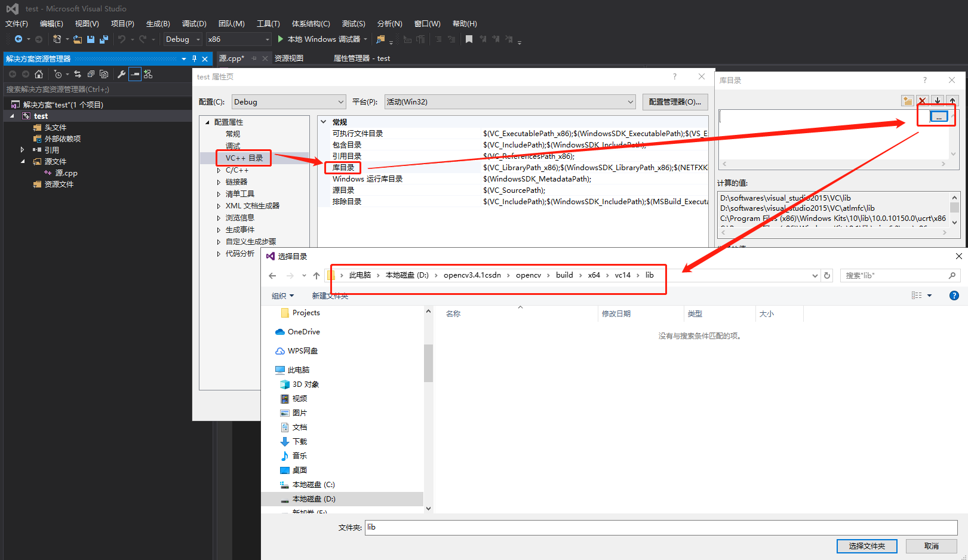Click the 新建文件夹 button

click(330, 296)
